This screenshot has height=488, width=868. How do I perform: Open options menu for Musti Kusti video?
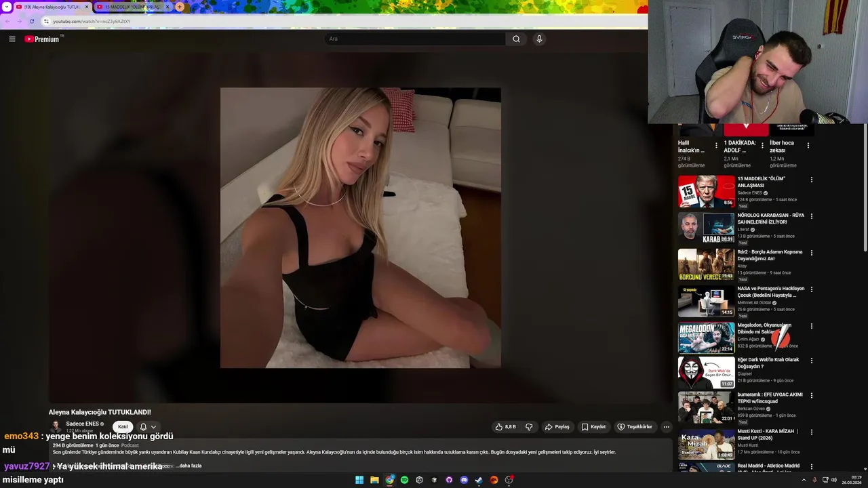click(811, 432)
